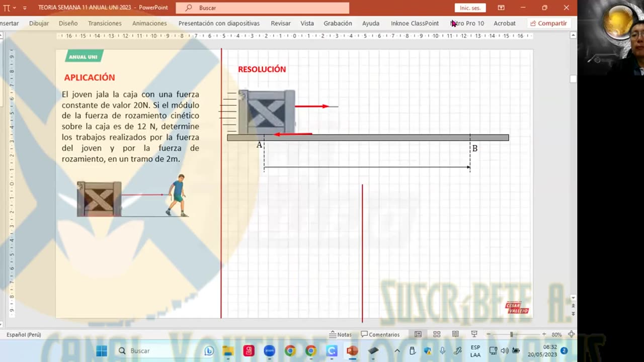The height and width of the screenshot is (362, 644).
Task: Open the Acrobat ribbon tab
Action: coord(504,23)
